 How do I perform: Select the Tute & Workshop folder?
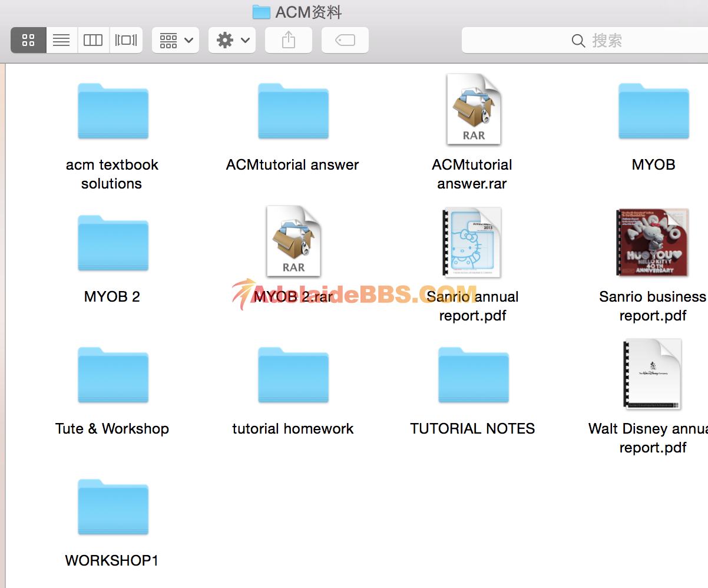[113, 375]
